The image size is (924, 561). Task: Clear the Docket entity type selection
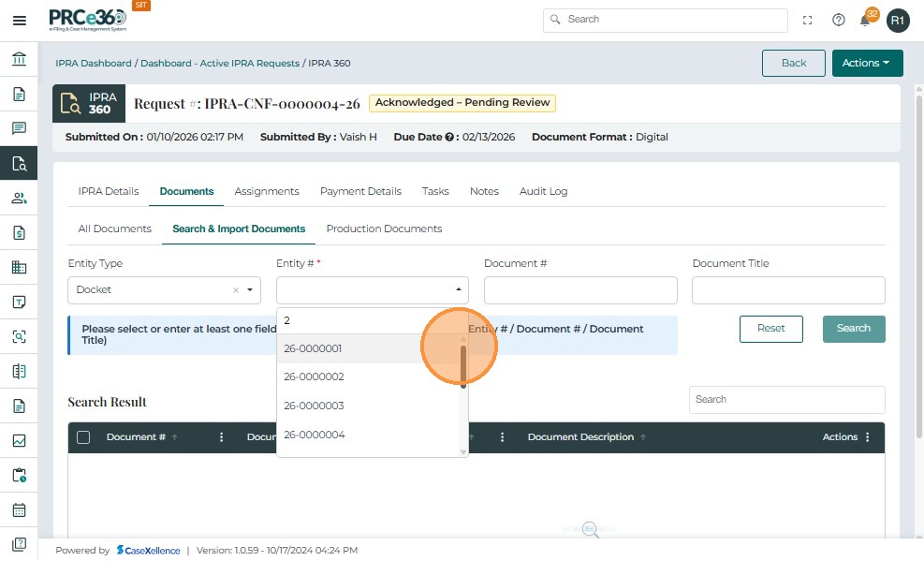pyautogui.click(x=236, y=290)
